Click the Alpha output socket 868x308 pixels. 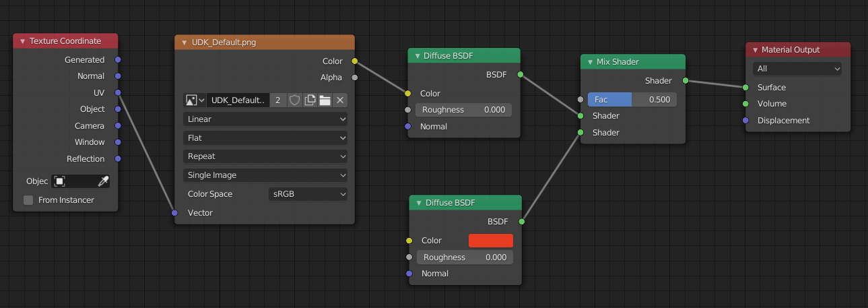pos(354,78)
